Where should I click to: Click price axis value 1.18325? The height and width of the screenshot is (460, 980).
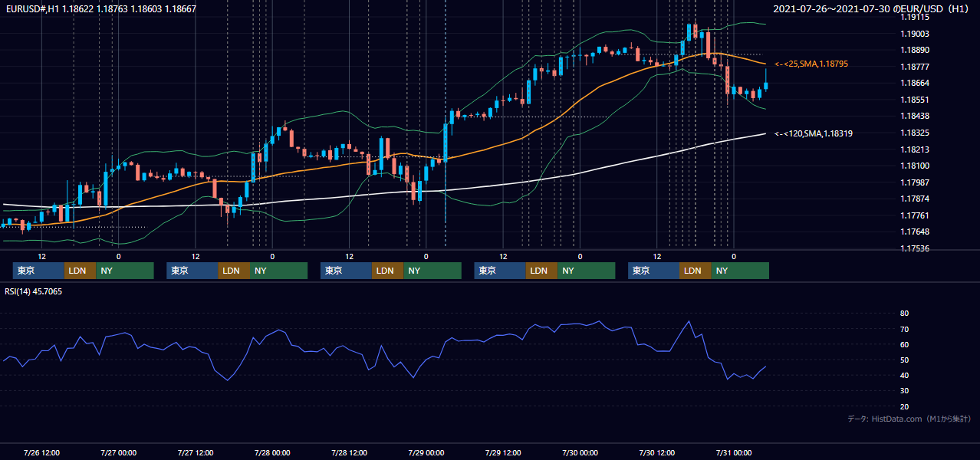[915, 133]
